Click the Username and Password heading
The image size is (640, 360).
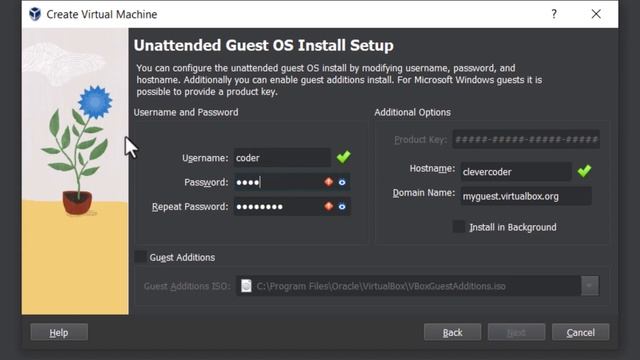click(186, 112)
